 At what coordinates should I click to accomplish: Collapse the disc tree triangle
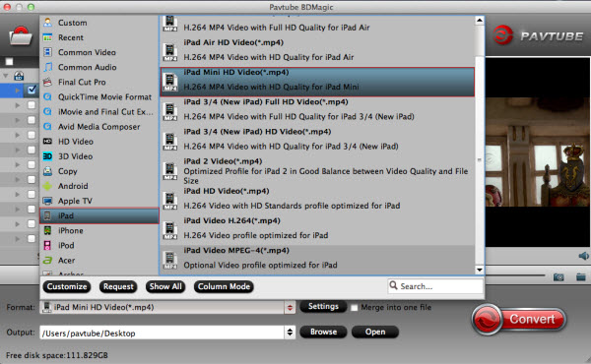point(6,76)
